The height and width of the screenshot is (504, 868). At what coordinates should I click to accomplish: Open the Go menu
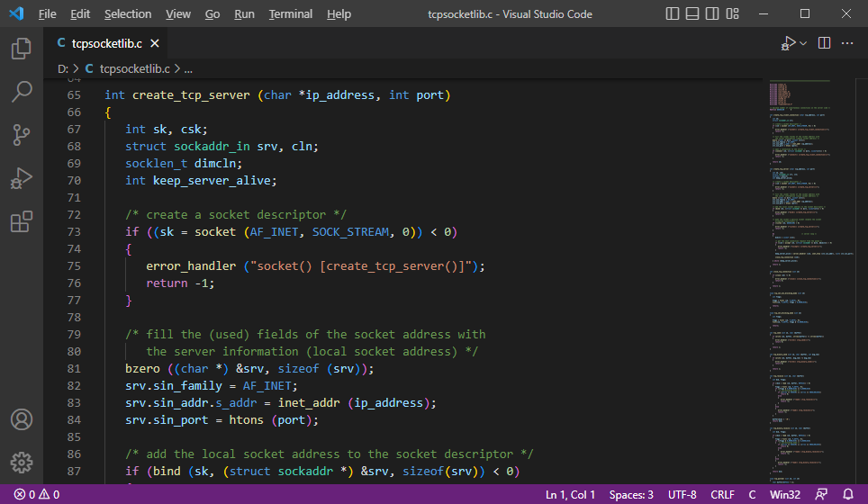pyautogui.click(x=212, y=13)
